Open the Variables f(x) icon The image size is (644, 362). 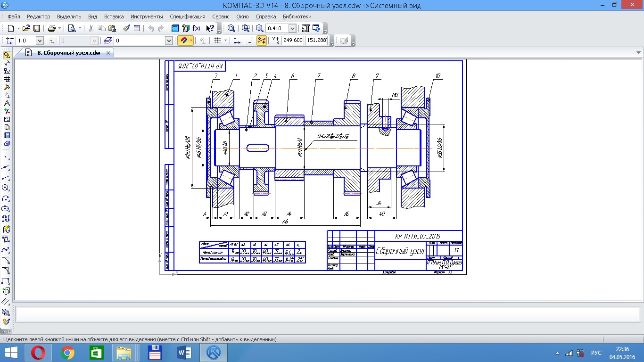[196, 28]
